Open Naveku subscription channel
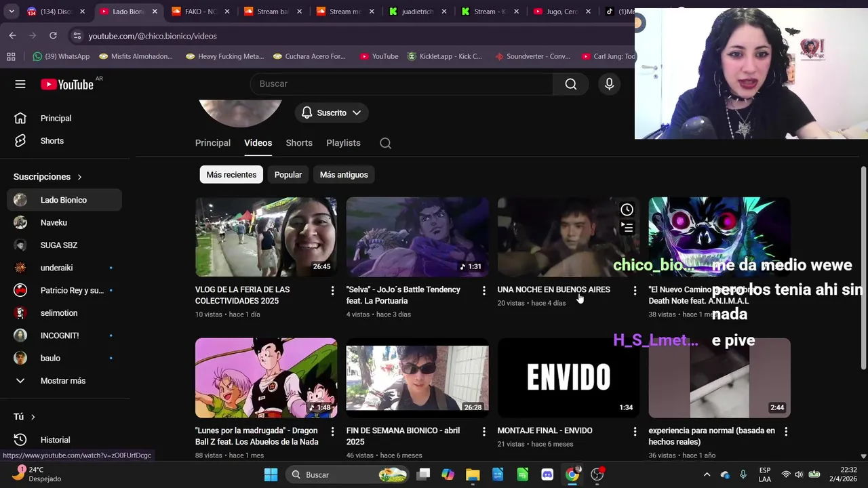Image resolution: width=868 pixels, height=488 pixels. click(64, 222)
